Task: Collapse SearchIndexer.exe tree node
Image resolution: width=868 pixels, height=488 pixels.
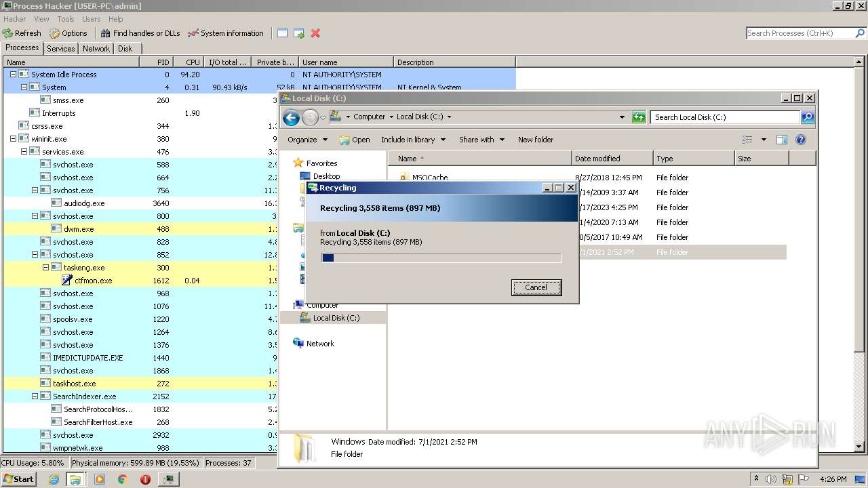Action: (x=35, y=396)
